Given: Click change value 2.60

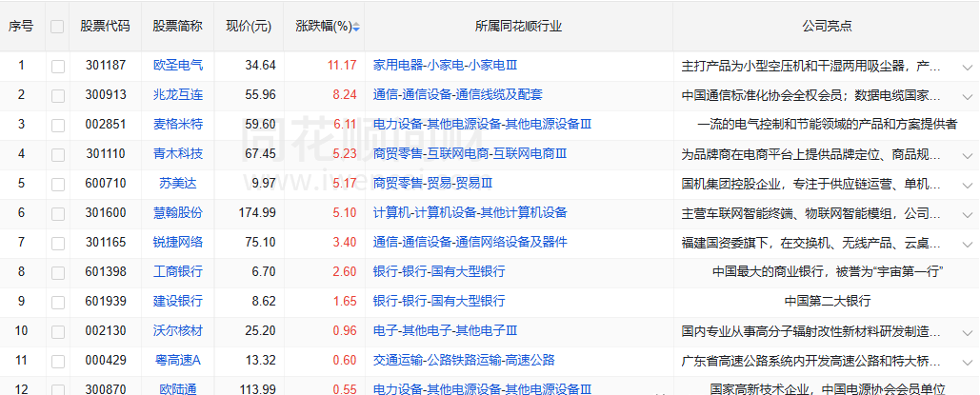Looking at the screenshot, I should pyautogui.click(x=345, y=271).
